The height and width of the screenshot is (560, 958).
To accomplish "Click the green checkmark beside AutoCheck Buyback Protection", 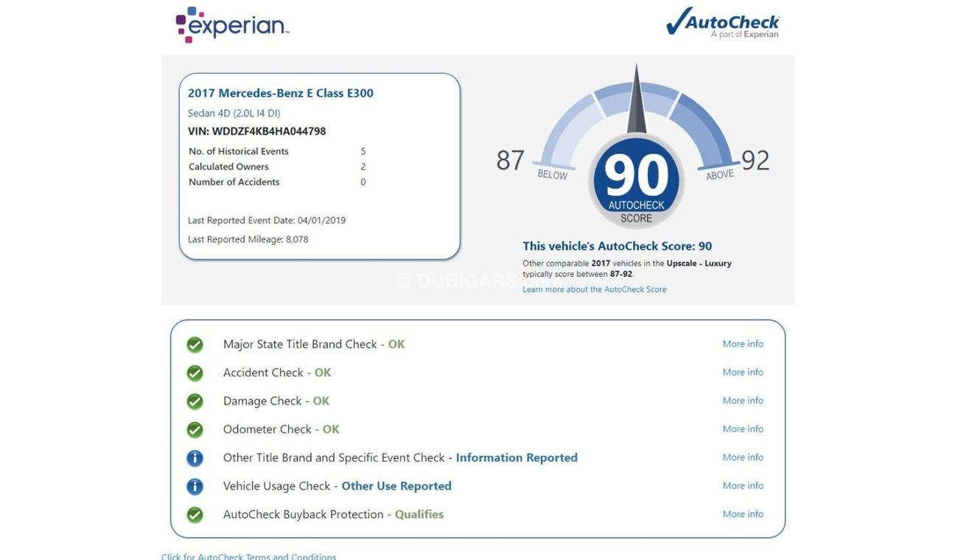I will pos(195,514).
